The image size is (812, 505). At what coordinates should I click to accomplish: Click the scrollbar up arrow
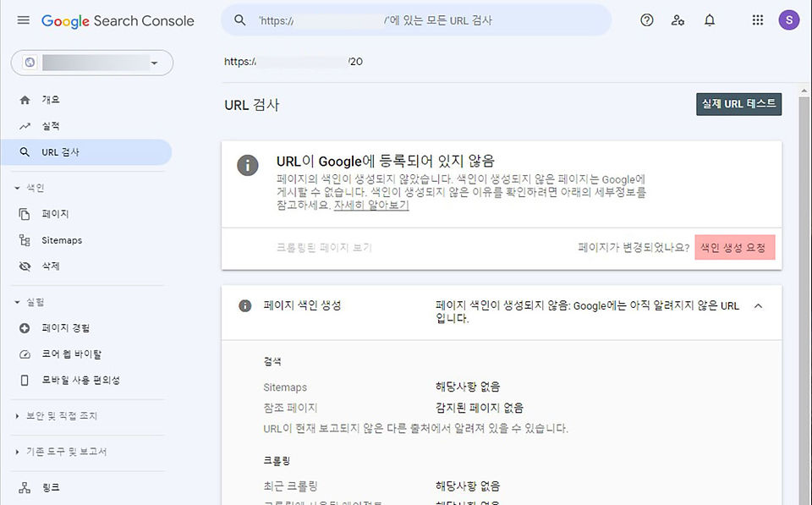pos(804,91)
